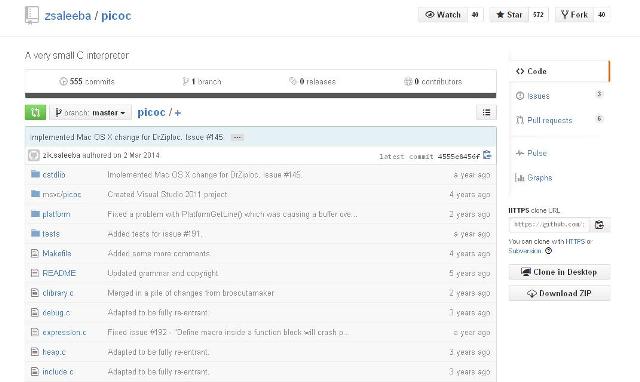This screenshot has height=382, width=640.
Task: Open the include.c file
Action: coord(58,372)
